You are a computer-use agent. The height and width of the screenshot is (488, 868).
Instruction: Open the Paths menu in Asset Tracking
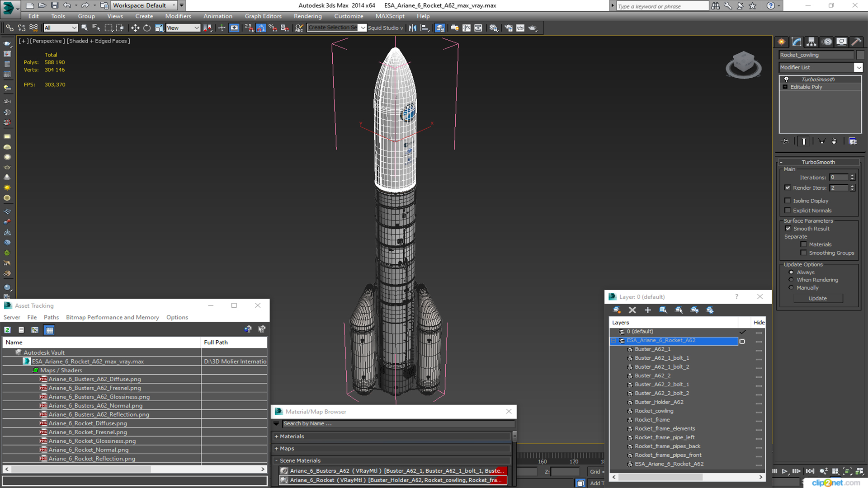[x=51, y=317]
